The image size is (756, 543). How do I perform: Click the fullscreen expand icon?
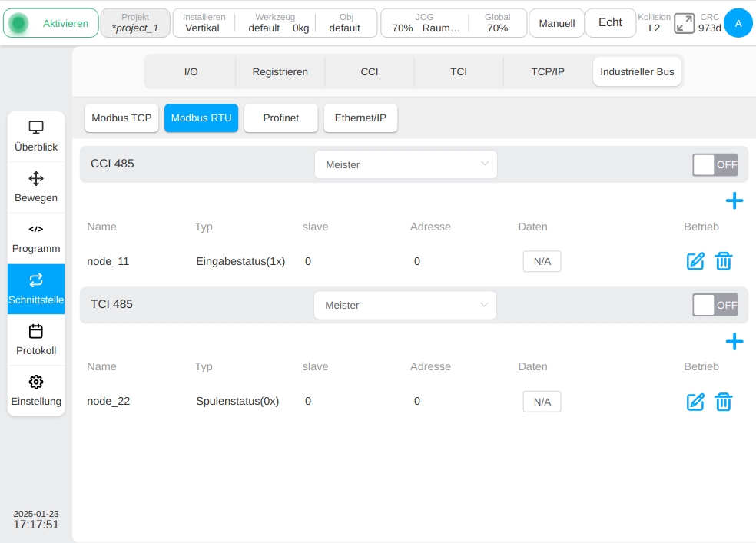pyautogui.click(x=684, y=22)
